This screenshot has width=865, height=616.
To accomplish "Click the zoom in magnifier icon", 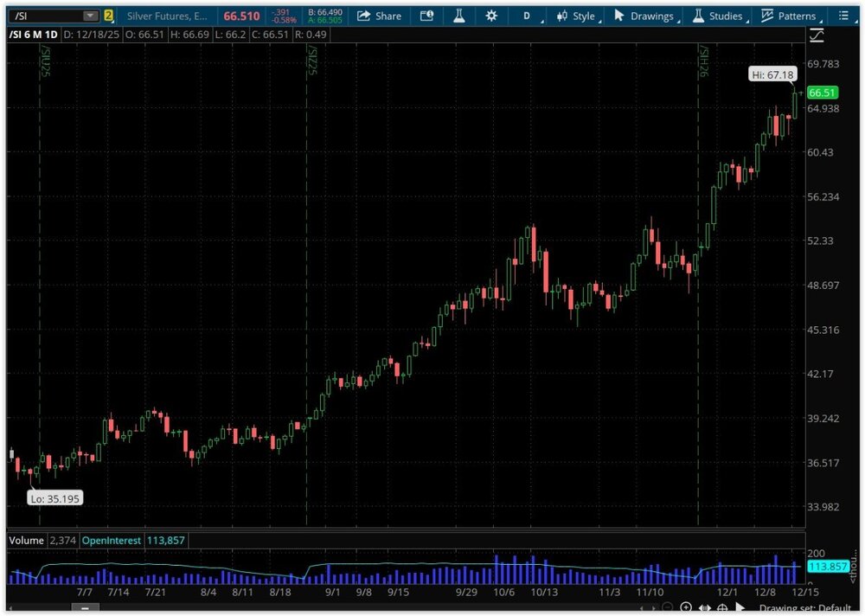I will pos(686,607).
